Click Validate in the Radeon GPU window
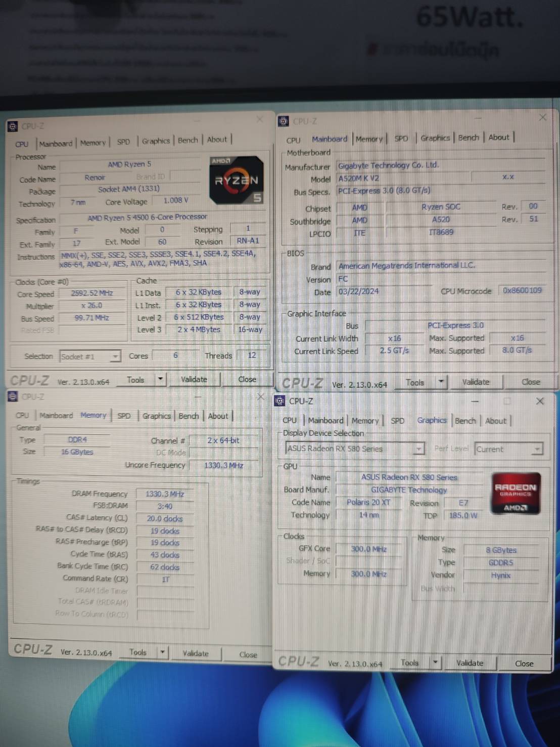The width and height of the screenshot is (560, 747). point(470,663)
